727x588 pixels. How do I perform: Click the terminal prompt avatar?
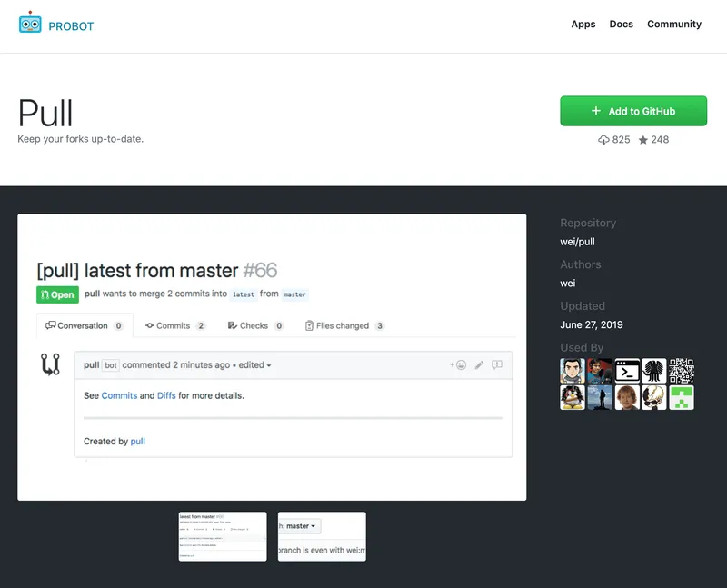coord(627,371)
